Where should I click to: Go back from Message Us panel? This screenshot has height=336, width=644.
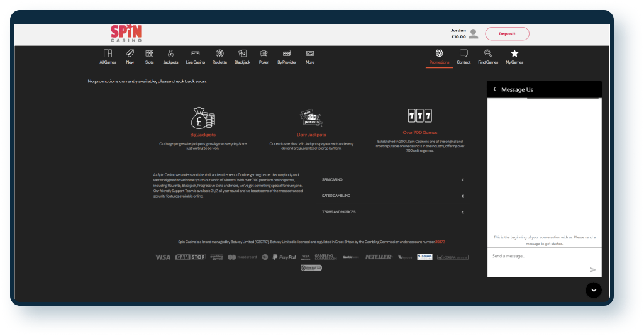pos(494,89)
